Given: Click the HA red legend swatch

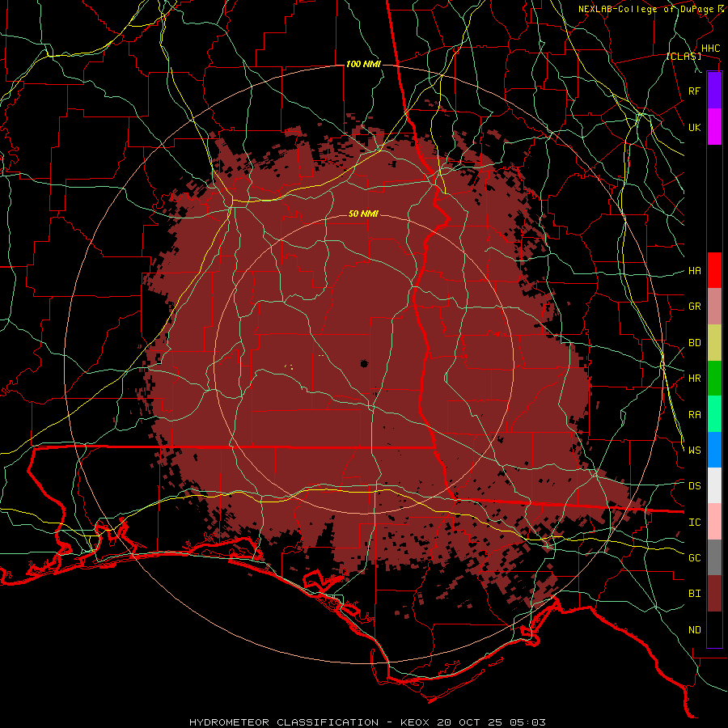Looking at the screenshot, I should 714,270.
